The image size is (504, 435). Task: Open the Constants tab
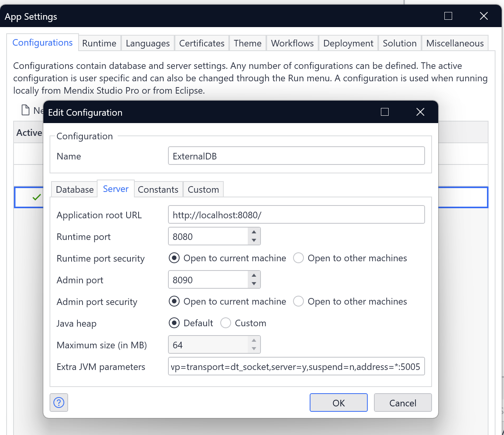158,189
